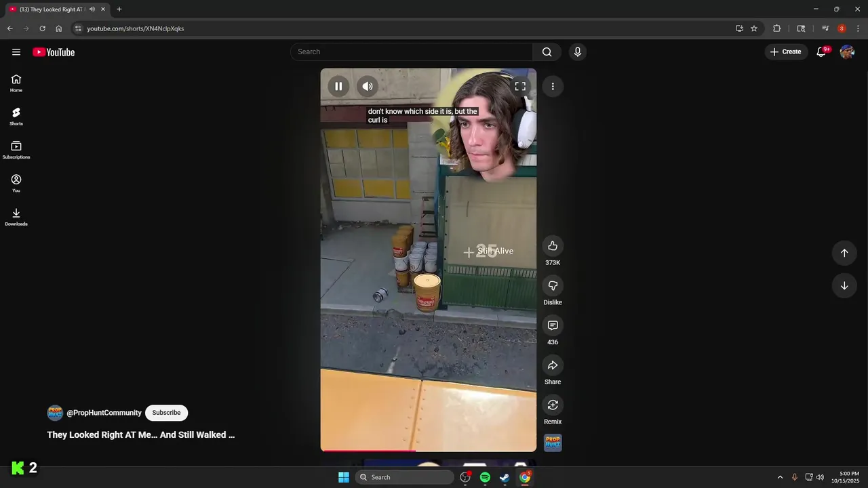Image resolution: width=868 pixels, height=488 pixels.
Task: Open Downloads in the sidebar
Action: (x=16, y=217)
